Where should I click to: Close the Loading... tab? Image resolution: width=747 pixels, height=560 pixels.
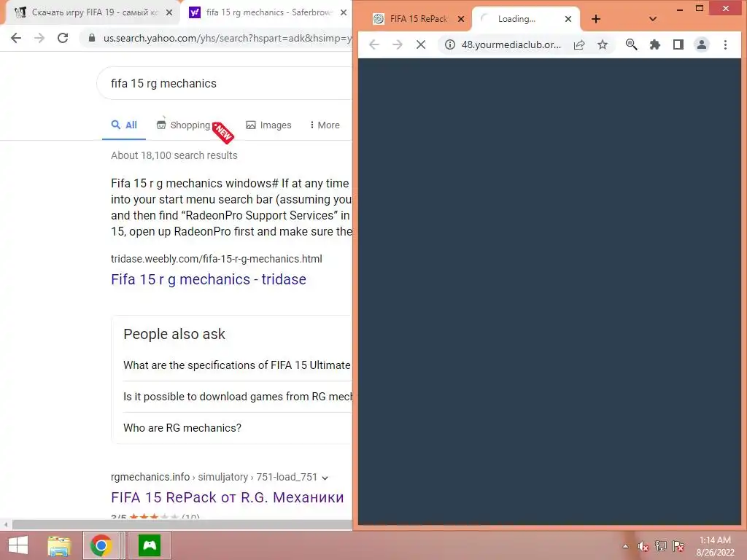[x=568, y=19]
